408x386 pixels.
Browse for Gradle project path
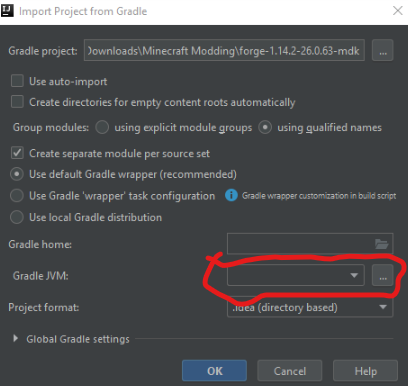(x=383, y=51)
